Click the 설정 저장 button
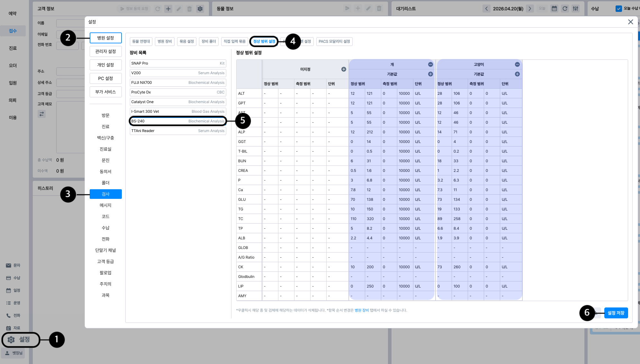Screen dimensions: 640x364 [x=616, y=313]
